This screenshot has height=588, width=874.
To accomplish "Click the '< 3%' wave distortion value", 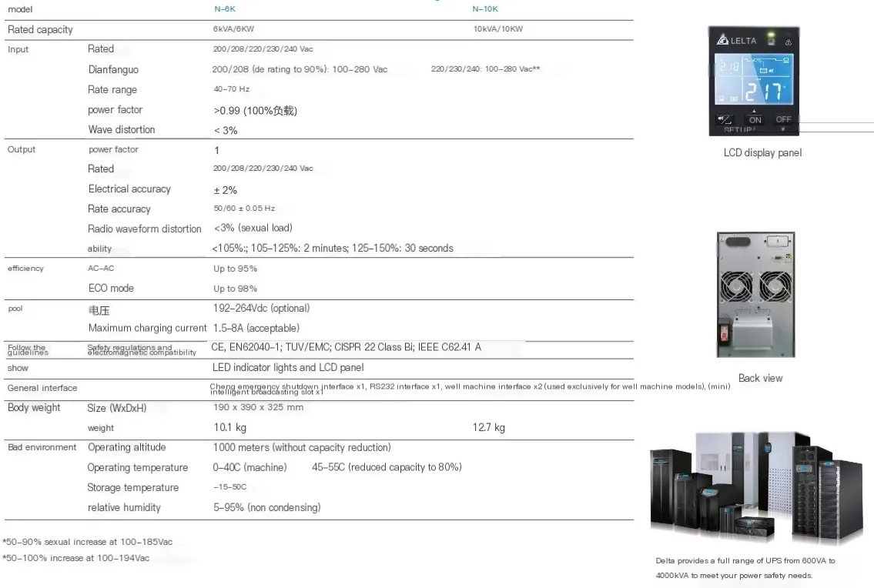I will pos(226,130).
